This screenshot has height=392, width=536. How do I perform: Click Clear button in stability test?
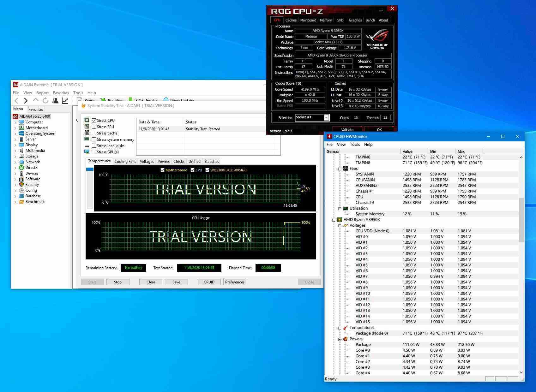pos(151,282)
